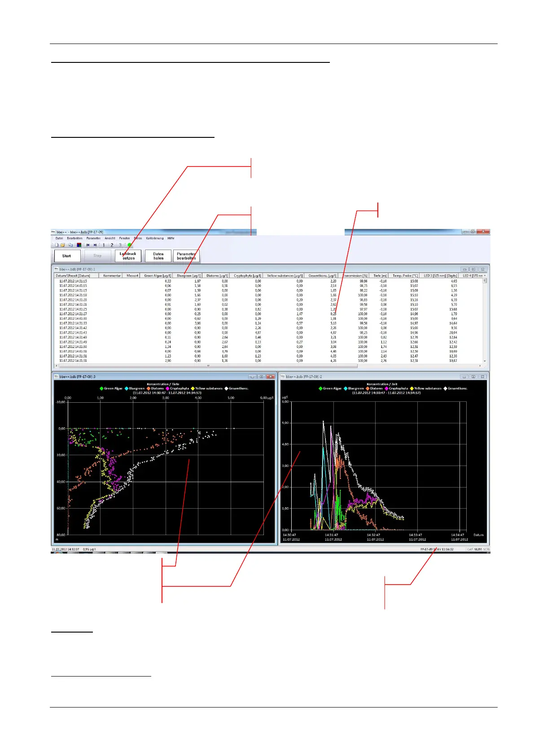Click the status bar timestamp 11.07.2012 14:32:37
The image size is (534, 756).
[66, 549]
